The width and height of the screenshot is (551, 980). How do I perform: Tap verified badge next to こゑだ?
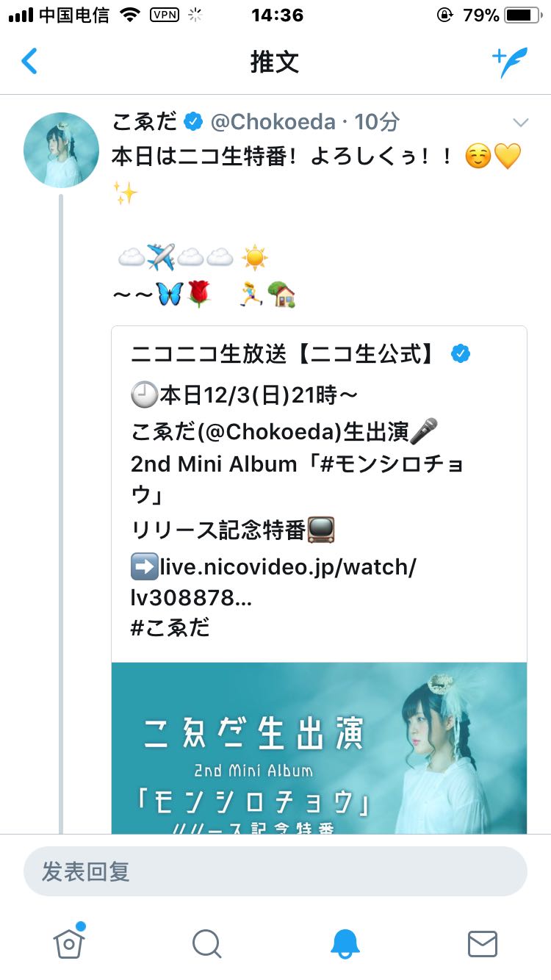click(x=193, y=122)
